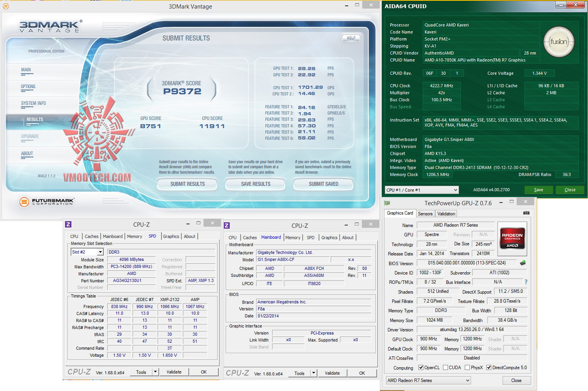The height and width of the screenshot is (391, 588).
Task: Click the Bus Interface question mark icon
Action: tap(526, 282)
